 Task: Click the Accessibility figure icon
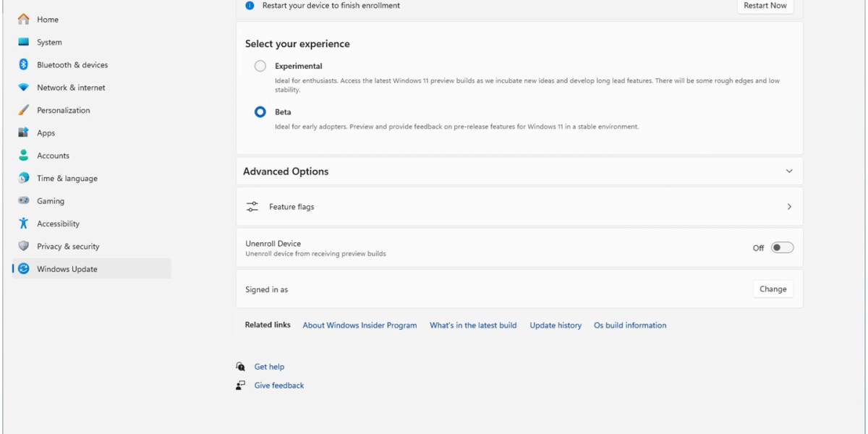click(24, 224)
